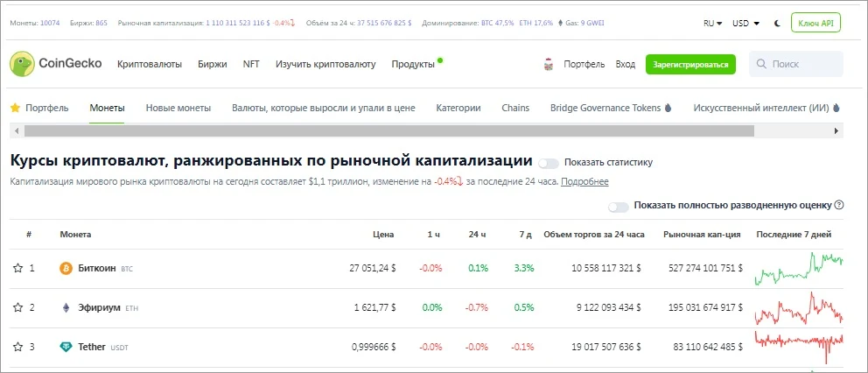Sort by 24 ч column header
This screenshot has height=373, width=868.
pyautogui.click(x=477, y=235)
